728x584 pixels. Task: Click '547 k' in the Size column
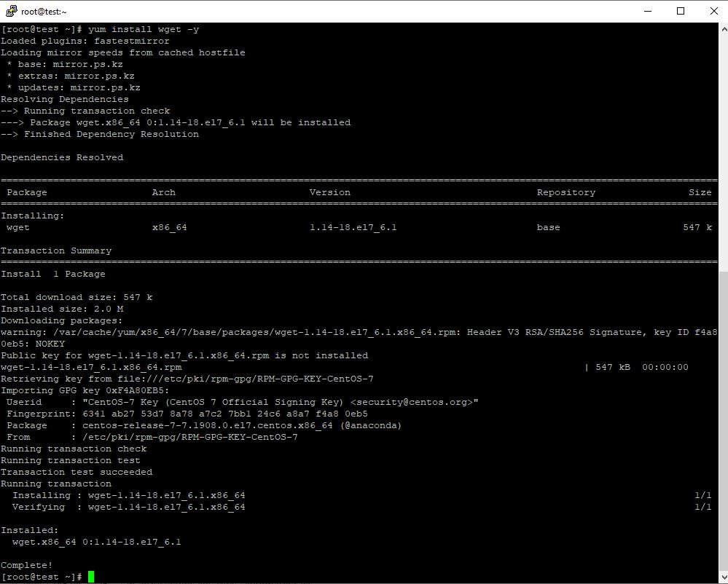(697, 227)
